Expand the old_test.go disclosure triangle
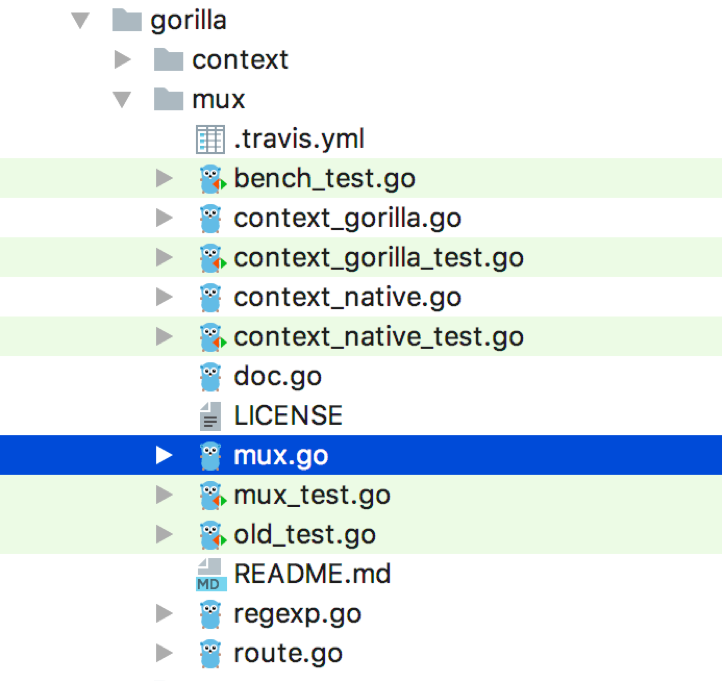722x681 pixels. pos(164,534)
